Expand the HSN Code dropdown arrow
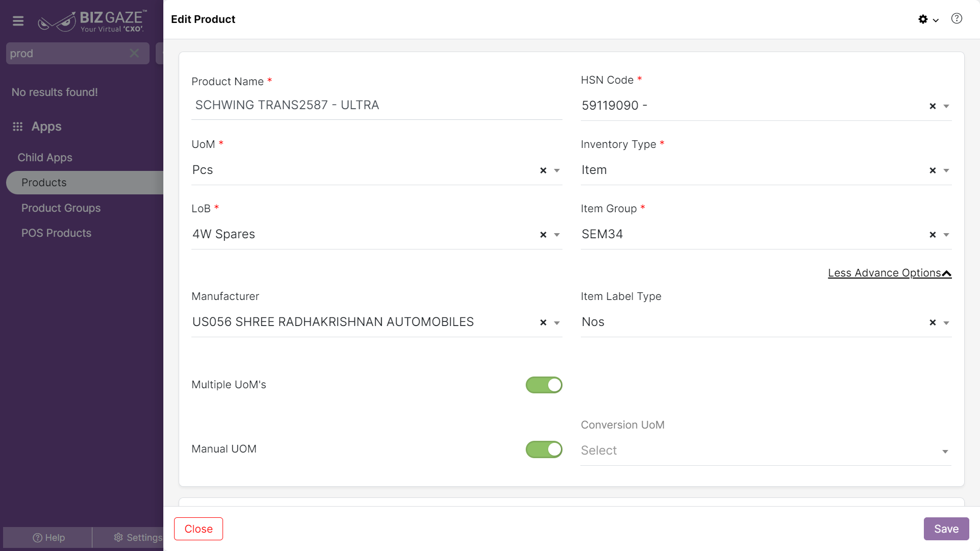Screen dimensions: 980x551 (x=946, y=106)
